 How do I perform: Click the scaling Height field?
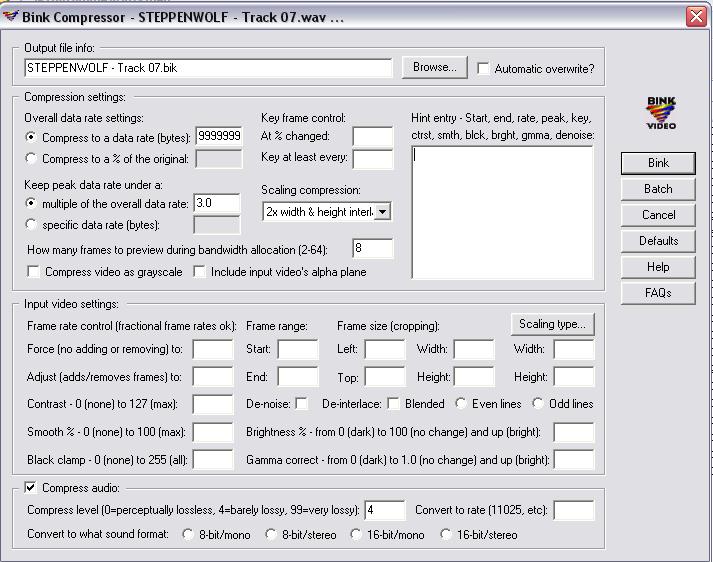(x=574, y=377)
